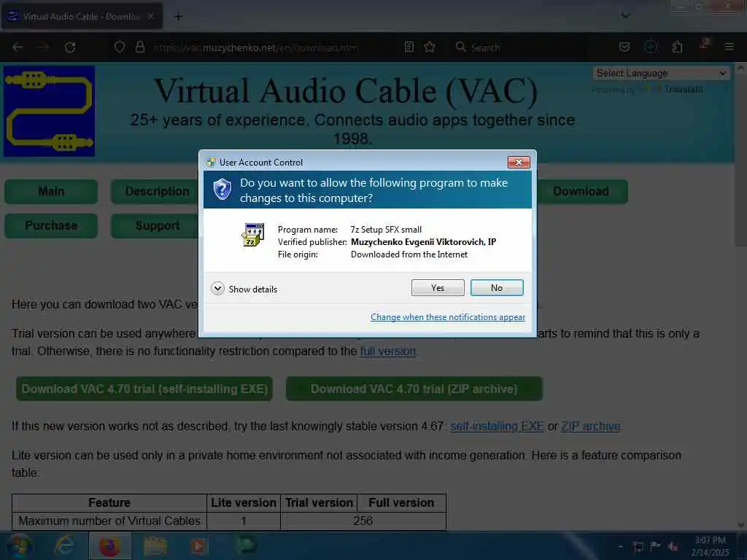Click the Maximum number of Virtual Cables cell

[x=109, y=521]
